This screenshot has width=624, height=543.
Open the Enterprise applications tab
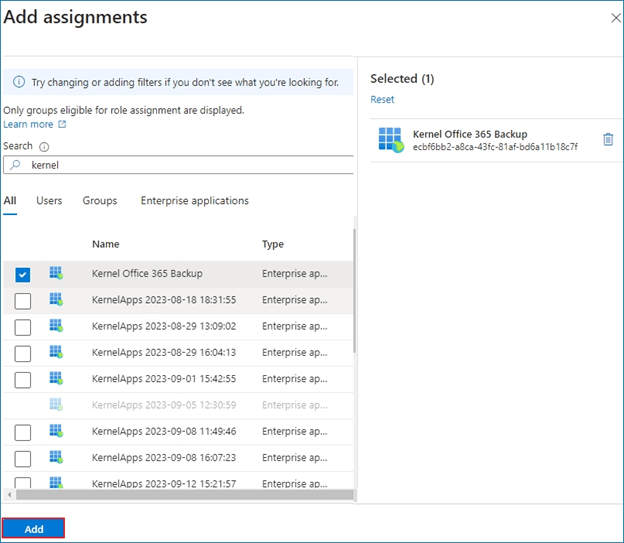[194, 201]
